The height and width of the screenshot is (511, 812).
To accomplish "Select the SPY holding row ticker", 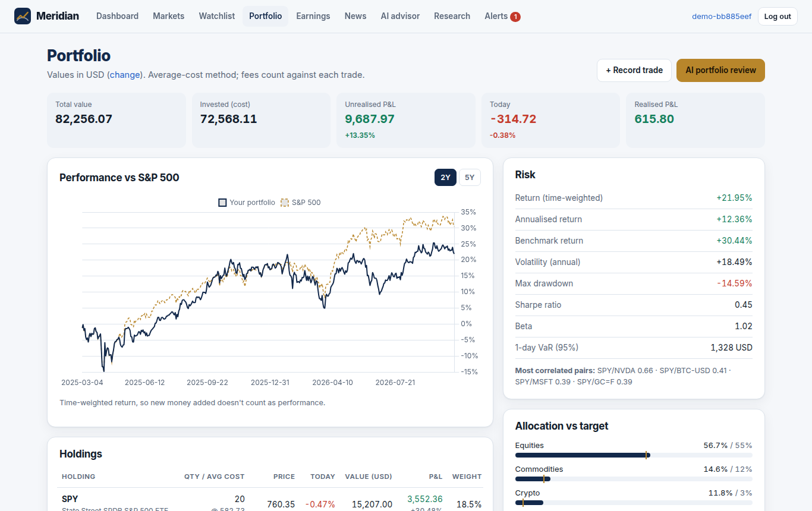I will tap(70, 499).
